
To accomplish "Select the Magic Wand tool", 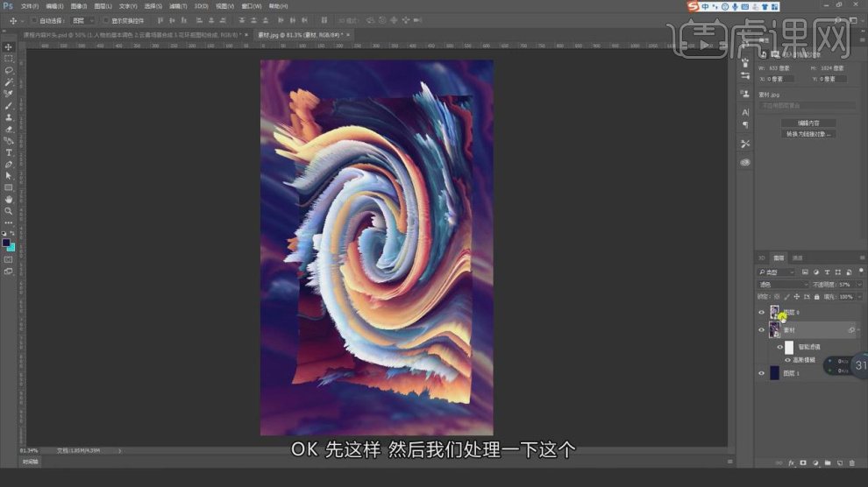I will [8, 82].
